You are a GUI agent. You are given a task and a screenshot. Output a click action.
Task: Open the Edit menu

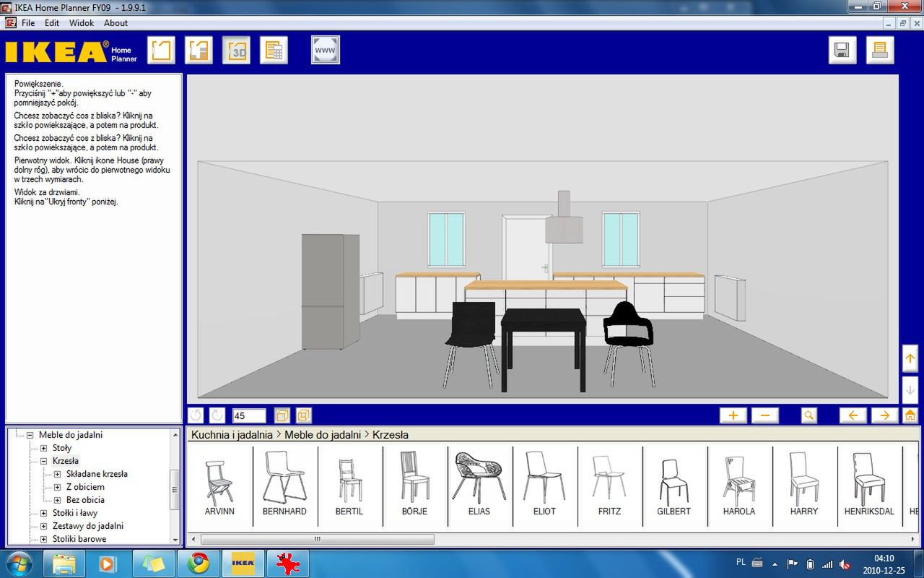(x=52, y=23)
